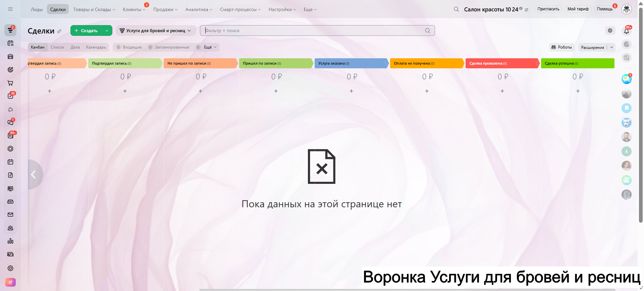The image size is (644, 291).
Task: Click the ID card icon in left sidebar
Action: [10, 254]
